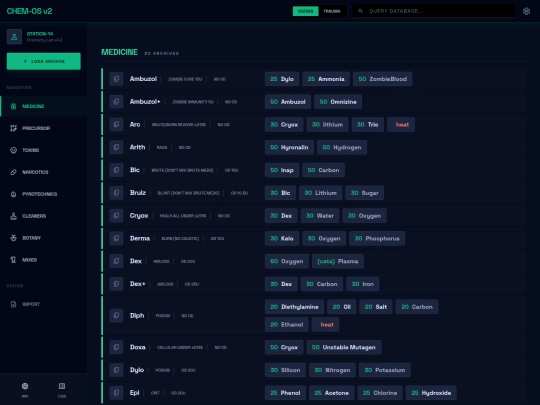Click the heat chip in the Aro row

pos(401,124)
